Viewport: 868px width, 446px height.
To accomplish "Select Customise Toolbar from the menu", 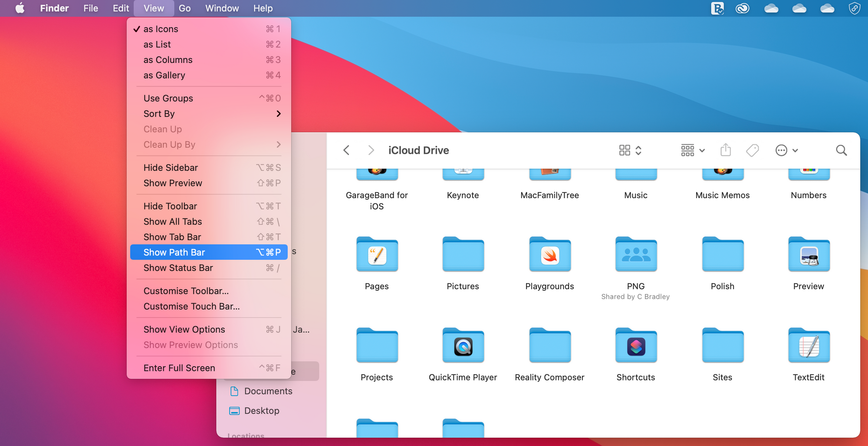I will point(186,291).
